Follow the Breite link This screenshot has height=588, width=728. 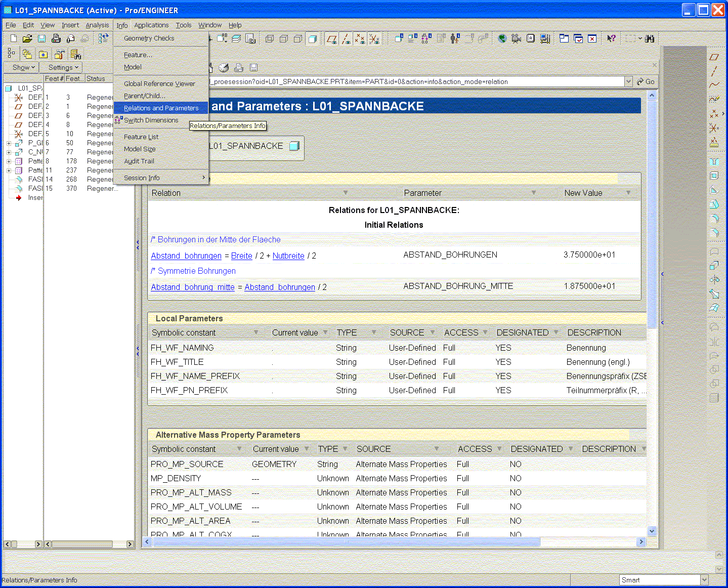241,256
